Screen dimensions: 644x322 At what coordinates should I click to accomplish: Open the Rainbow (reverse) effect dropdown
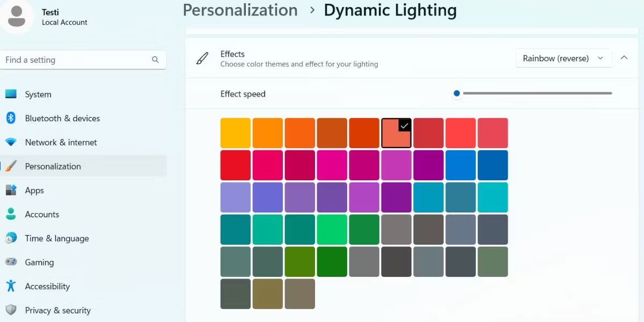(x=562, y=58)
